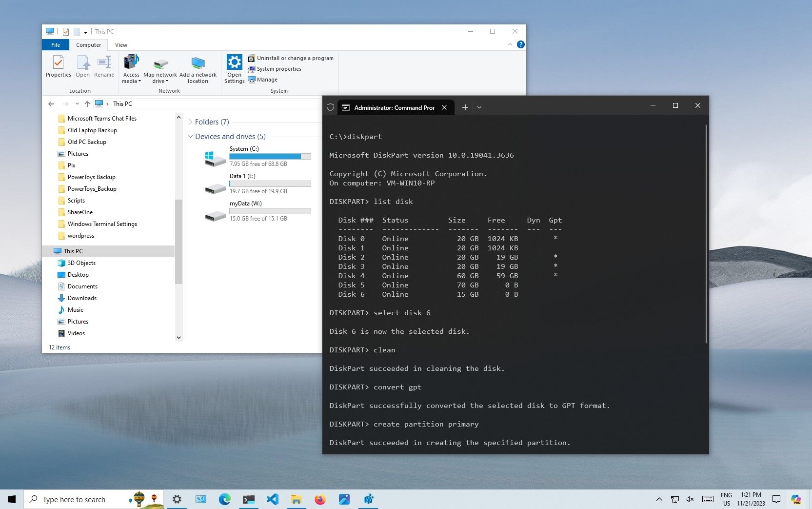Click the Back navigation arrow

click(x=51, y=103)
